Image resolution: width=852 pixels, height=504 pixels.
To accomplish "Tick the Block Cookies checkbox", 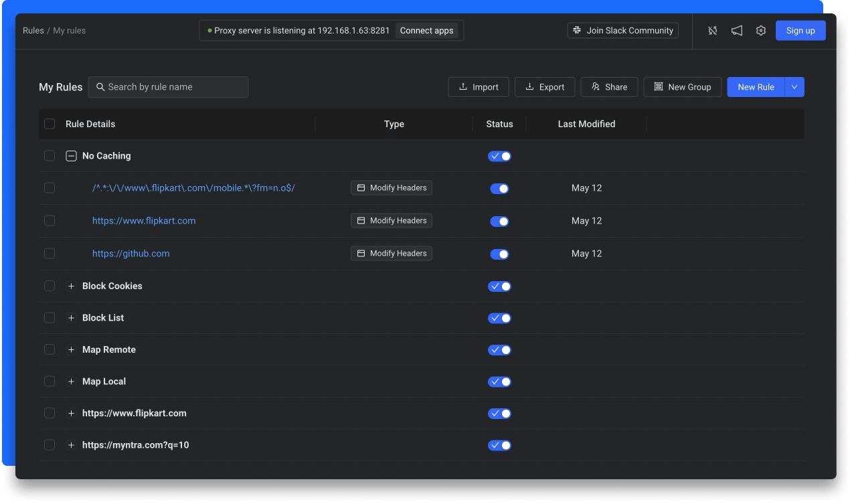I will [x=50, y=286].
